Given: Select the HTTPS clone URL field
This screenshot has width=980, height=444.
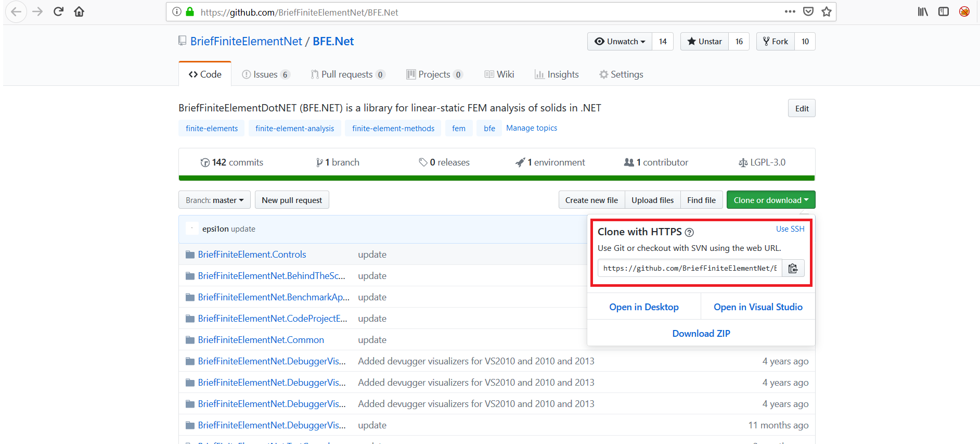Looking at the screenshot, I should click(690, 268).
